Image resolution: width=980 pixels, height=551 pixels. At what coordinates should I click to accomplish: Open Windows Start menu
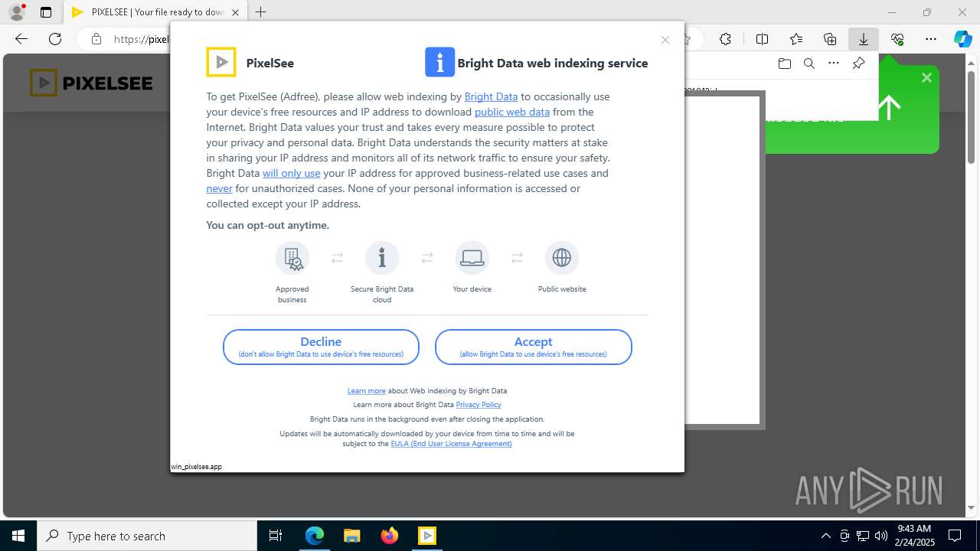point(18,536)
